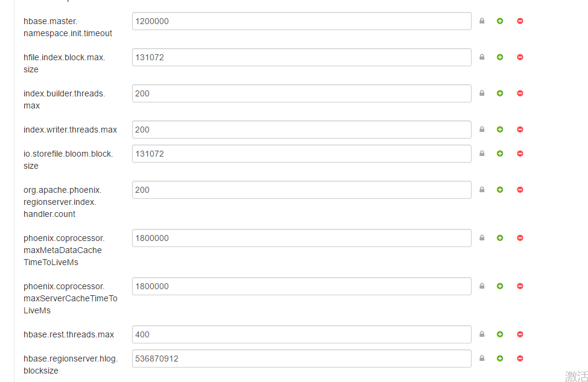Edit the index.builder.threads.max value field
This screenshot has width=588, height=382.
coord(302,93)
